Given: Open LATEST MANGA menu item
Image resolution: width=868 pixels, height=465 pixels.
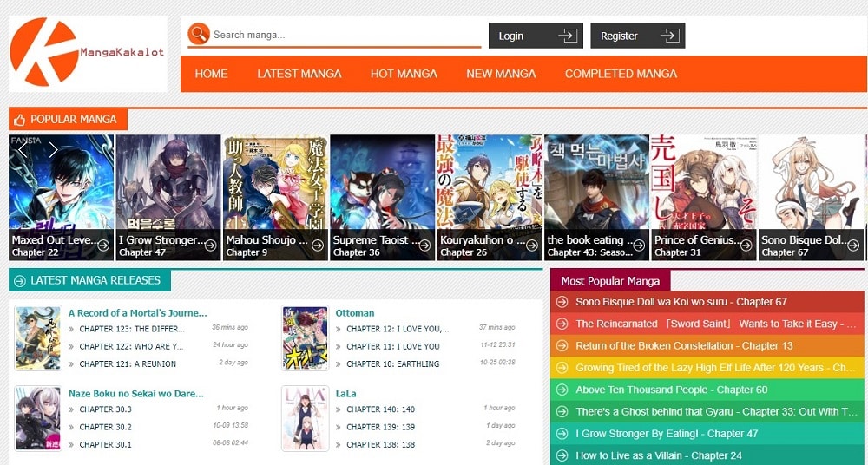Looking at the screenshot, I should tap(299, 74).
